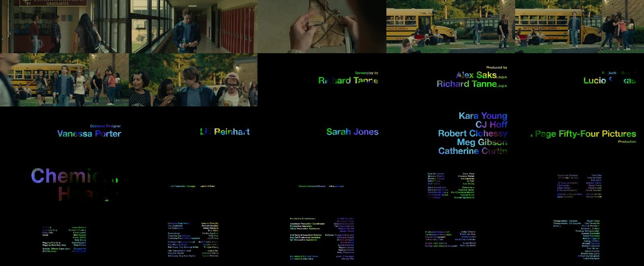Open the Stunt Coordinator credits frame
Viewport: 644px width, 266px height.
coord(451,186)
